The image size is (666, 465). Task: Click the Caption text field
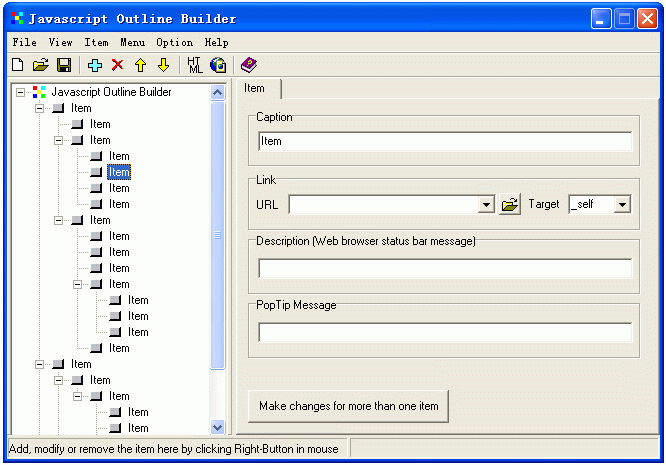(x=445, y=141)
